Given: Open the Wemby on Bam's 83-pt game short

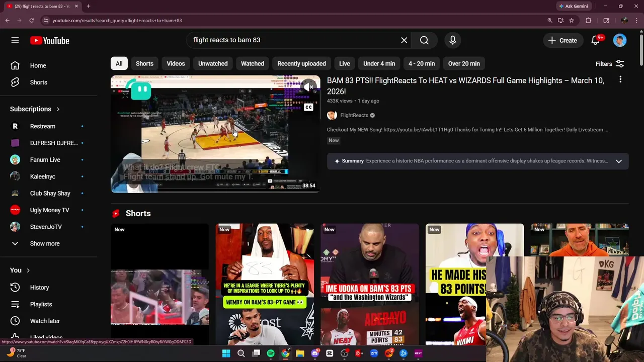Looking at the screenshot, I should click(265, 284).
